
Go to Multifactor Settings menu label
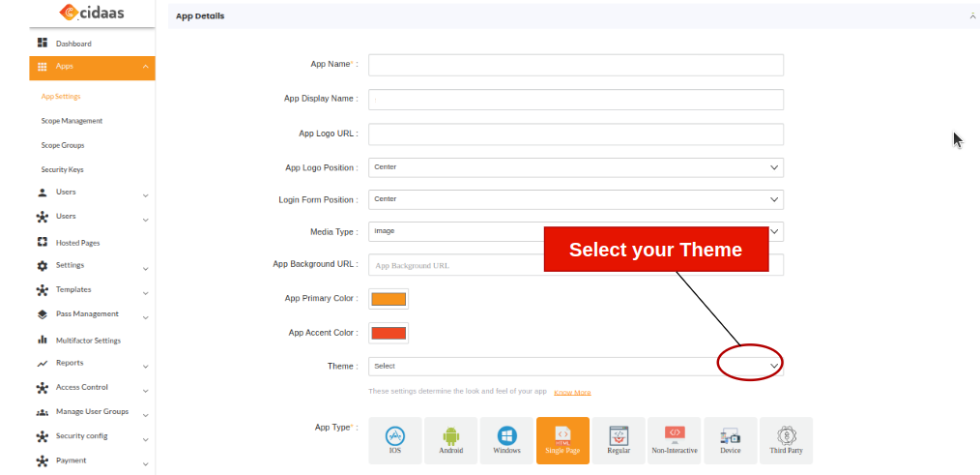(88, 341)
